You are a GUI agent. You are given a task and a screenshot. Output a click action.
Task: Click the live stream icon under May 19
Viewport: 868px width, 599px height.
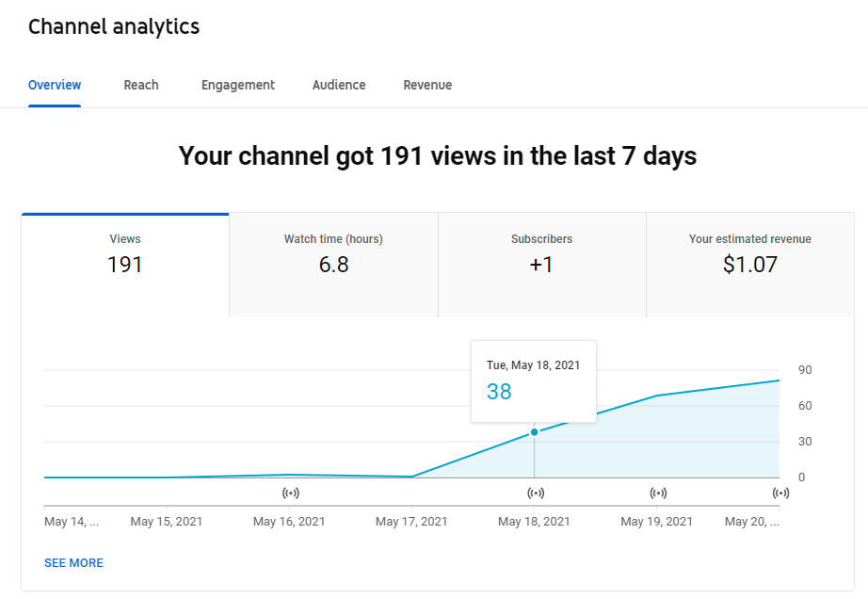(658, 493)
